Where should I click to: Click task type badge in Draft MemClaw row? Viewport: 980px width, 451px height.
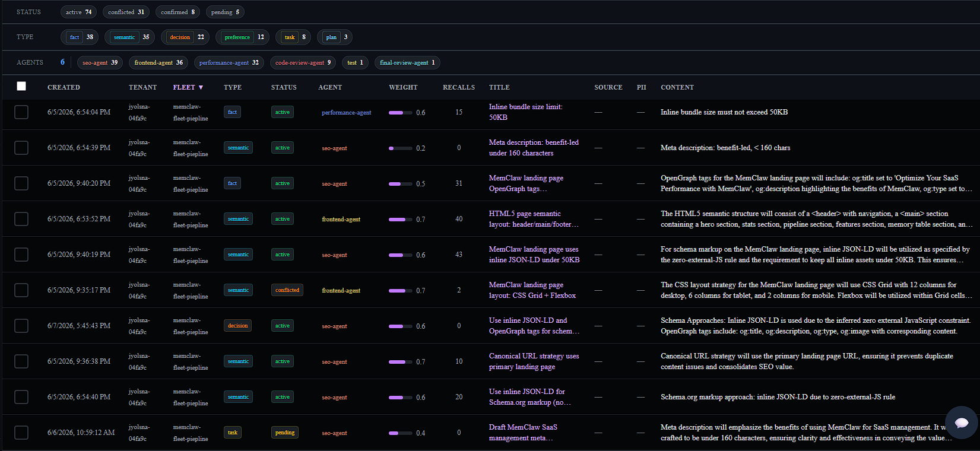(233, 433)
